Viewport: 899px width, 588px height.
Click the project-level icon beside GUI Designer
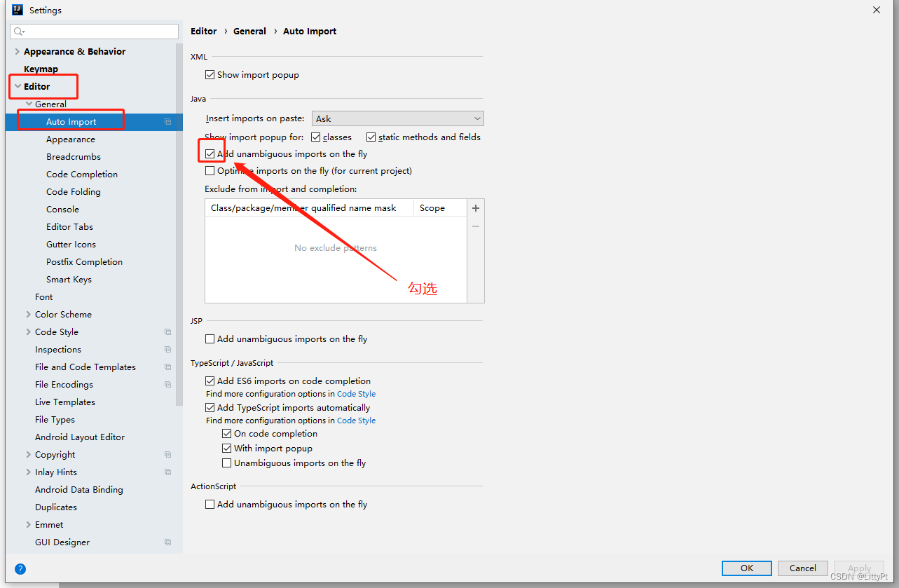pyautogui.click(x=168, y=542)
